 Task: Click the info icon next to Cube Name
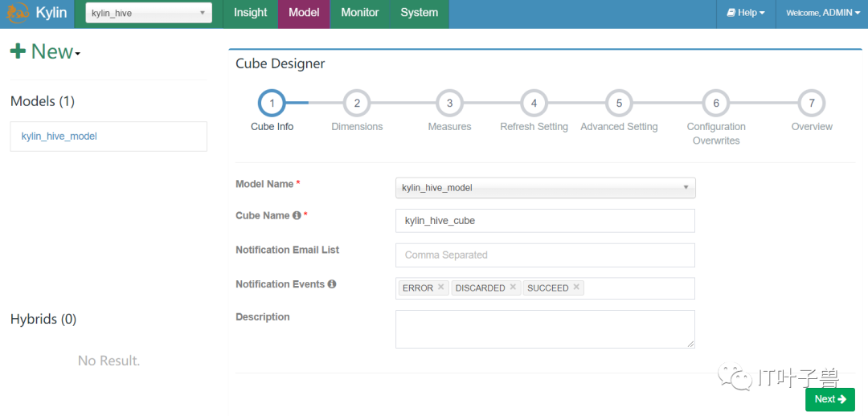tap(297, 216)
